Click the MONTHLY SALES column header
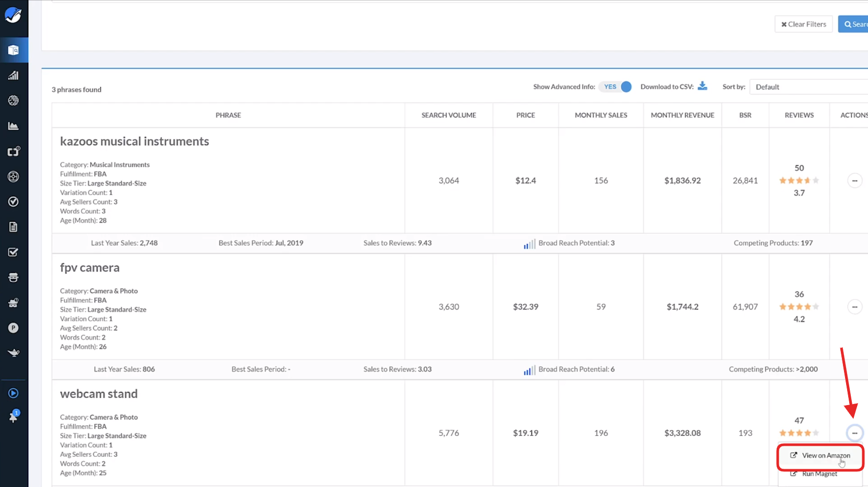The image size is (868, 487). point(601,115)
